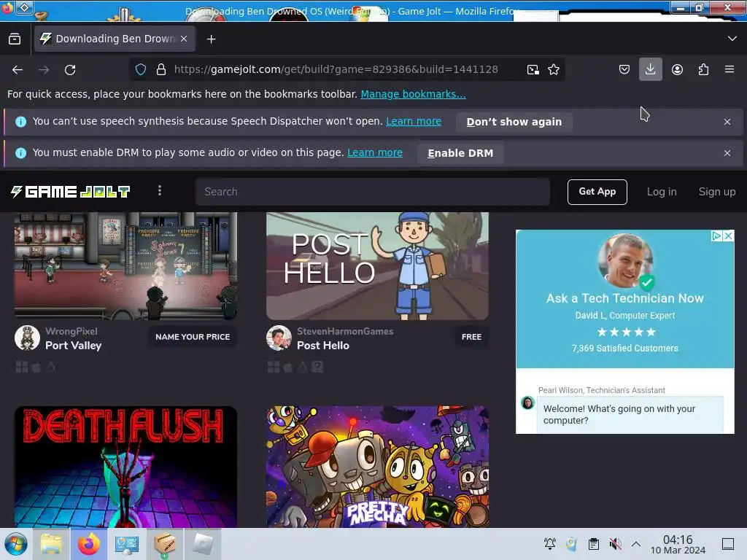Dismiss the DRM notification bar

[727, 153]
